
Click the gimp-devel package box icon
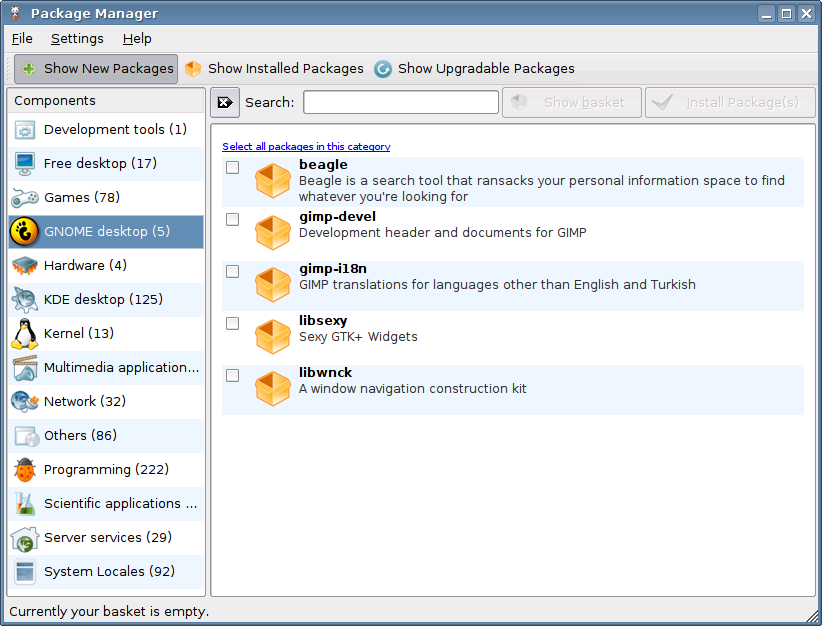pyautogui.click(x=273, y=233)
